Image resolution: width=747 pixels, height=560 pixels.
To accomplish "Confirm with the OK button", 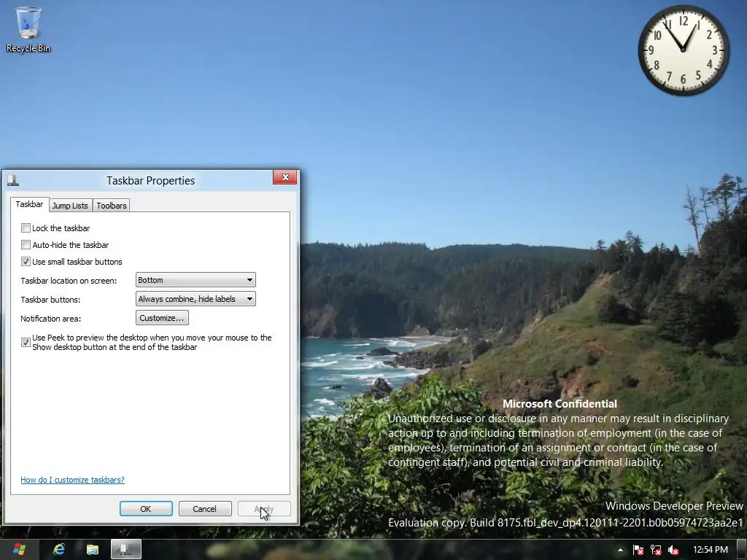I will 146,509.
